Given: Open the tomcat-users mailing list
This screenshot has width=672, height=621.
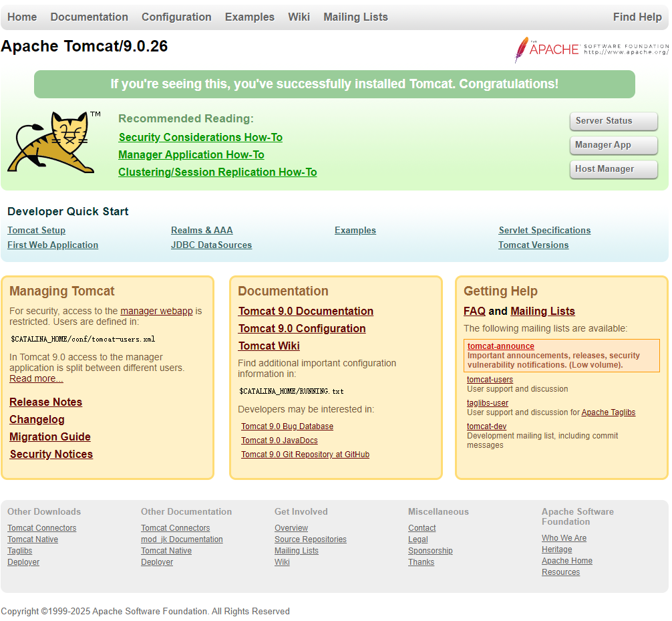Looking at the screenshot, I should tap(490, 380).
